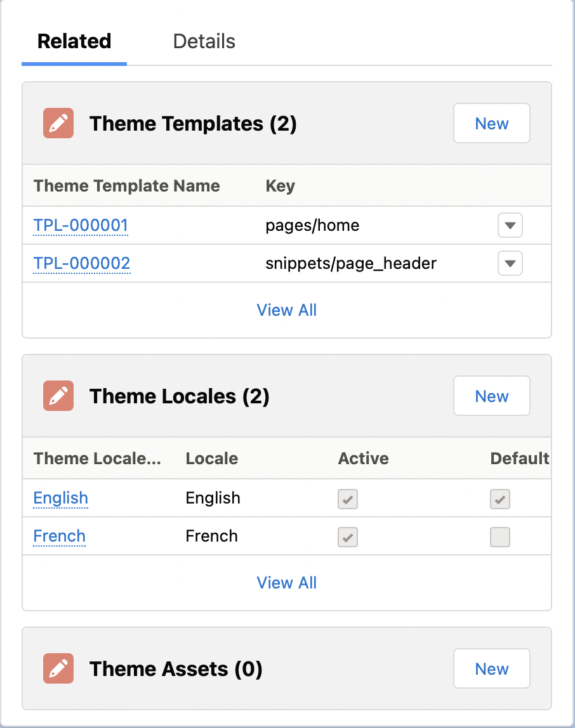Click the Default column header

520,458
